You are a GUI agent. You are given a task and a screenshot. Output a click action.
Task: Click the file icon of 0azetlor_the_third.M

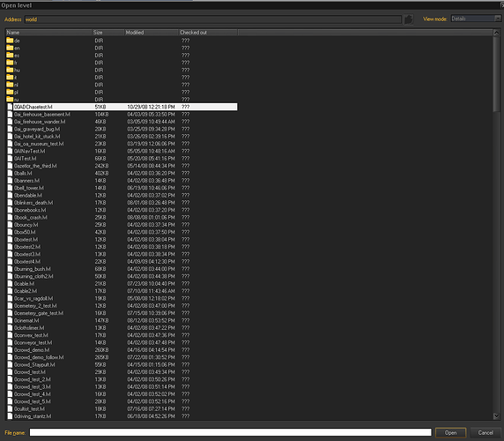10,166
